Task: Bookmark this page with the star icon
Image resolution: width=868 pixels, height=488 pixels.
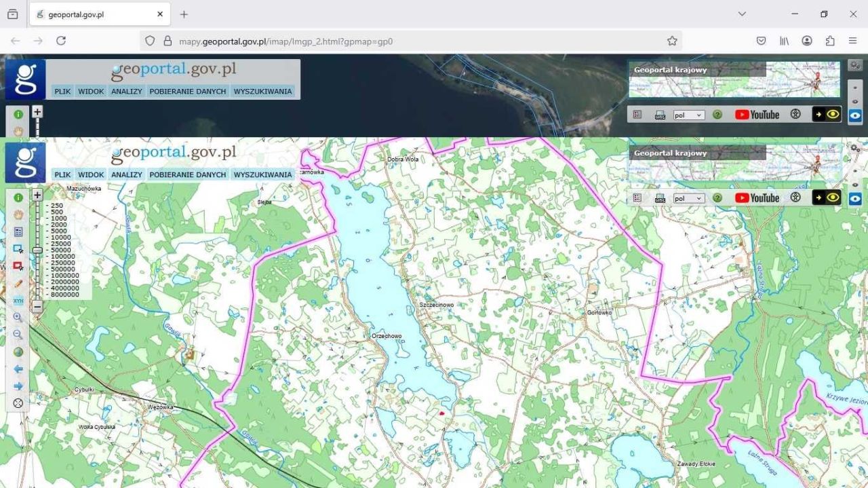Action: tap(672, 41)
